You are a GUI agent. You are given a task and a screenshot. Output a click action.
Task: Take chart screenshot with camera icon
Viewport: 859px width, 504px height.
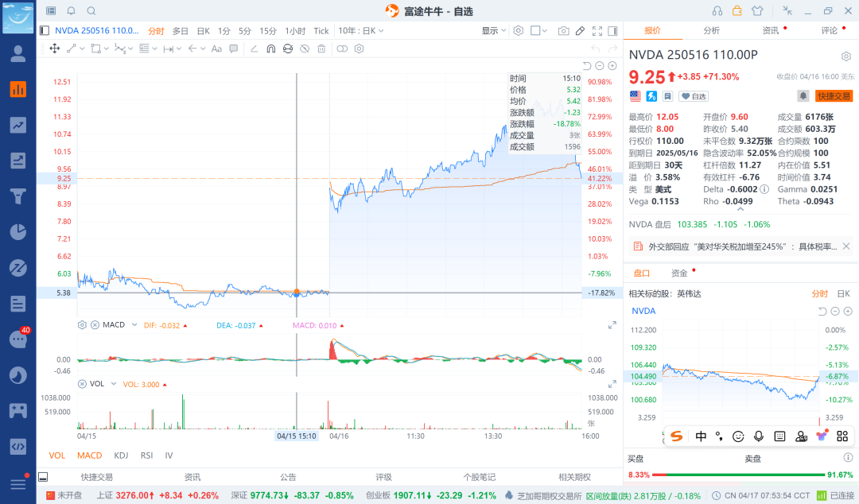pyautogui.click(x=563, y=31)
